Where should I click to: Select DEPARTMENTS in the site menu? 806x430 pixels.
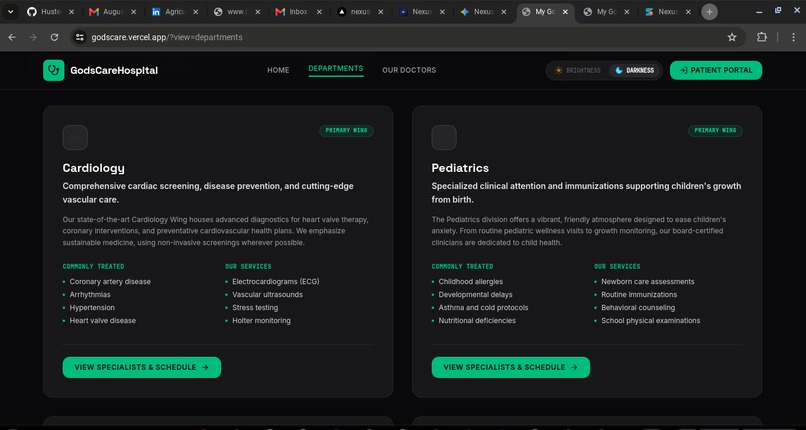click(x=336, y=69)
